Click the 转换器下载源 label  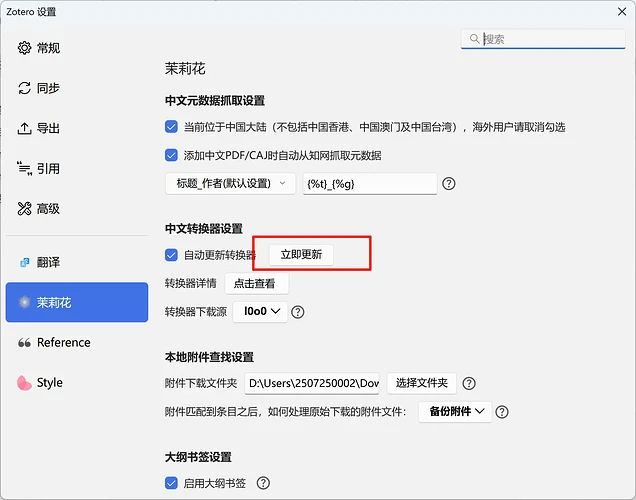point(196,312)
